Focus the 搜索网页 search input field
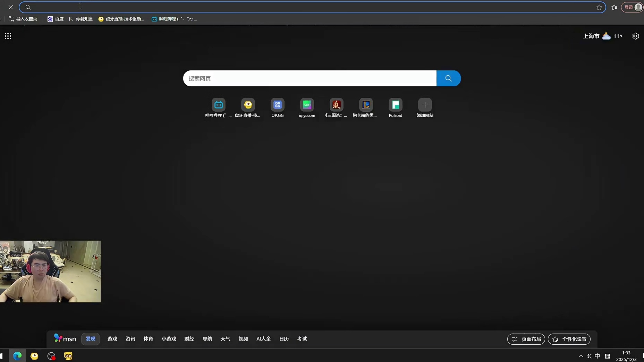Image resolution: width=644 pixels, height=362 pixels. pyautogui.click(x=310, y=78)
